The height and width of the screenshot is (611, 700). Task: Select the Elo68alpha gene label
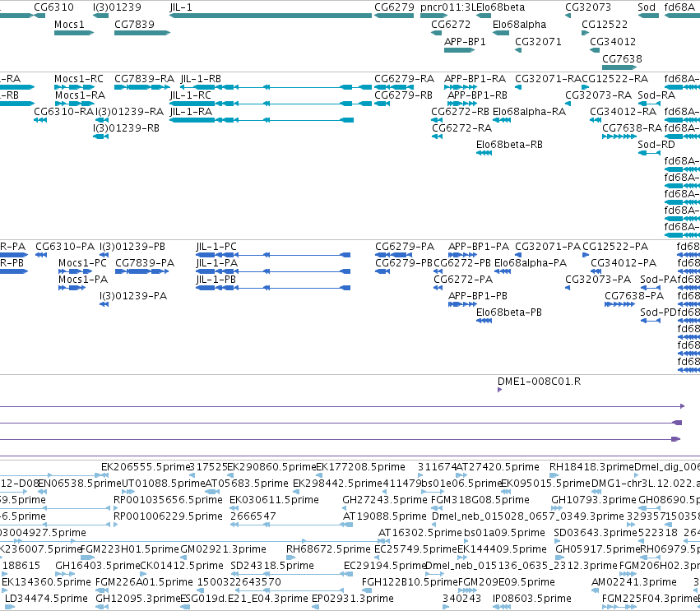pos(519,24)
